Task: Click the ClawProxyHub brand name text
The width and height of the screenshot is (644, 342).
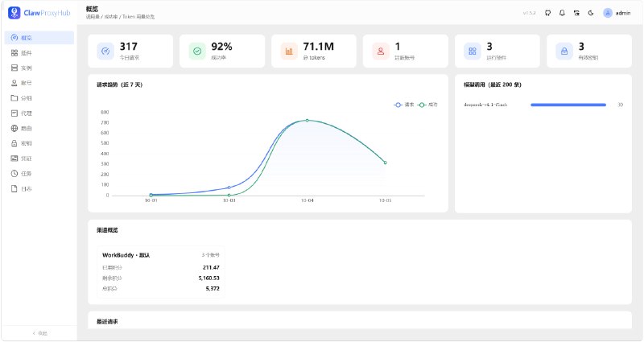Action: pos(47,13)
